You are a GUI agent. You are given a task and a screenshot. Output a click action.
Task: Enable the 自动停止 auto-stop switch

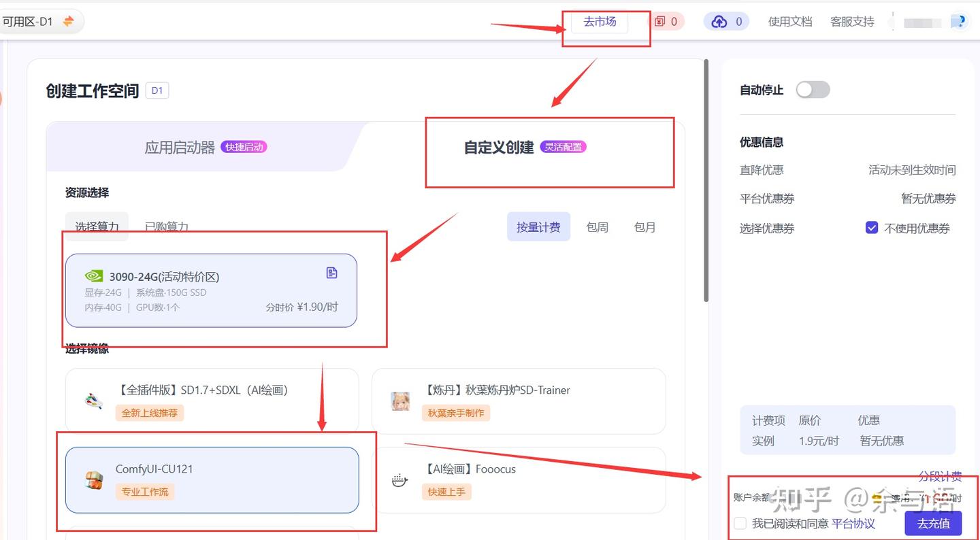pos(813,89)
